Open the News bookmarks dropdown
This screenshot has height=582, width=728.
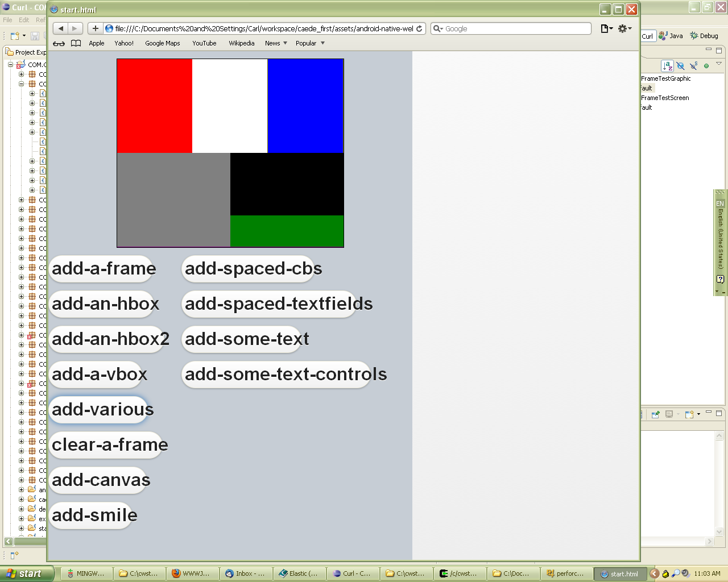tap(276, 43)
